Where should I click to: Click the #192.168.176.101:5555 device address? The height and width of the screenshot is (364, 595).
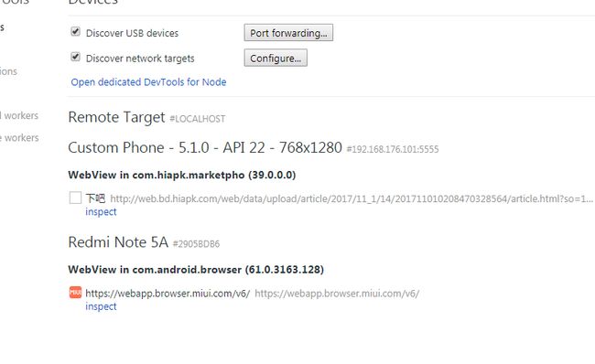click(393, 149)
